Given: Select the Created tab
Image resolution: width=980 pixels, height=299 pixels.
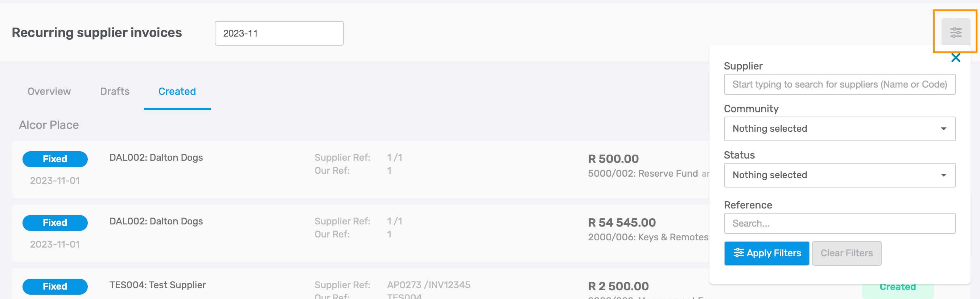Looking at the screenshot, I should (x=177, y=92).
